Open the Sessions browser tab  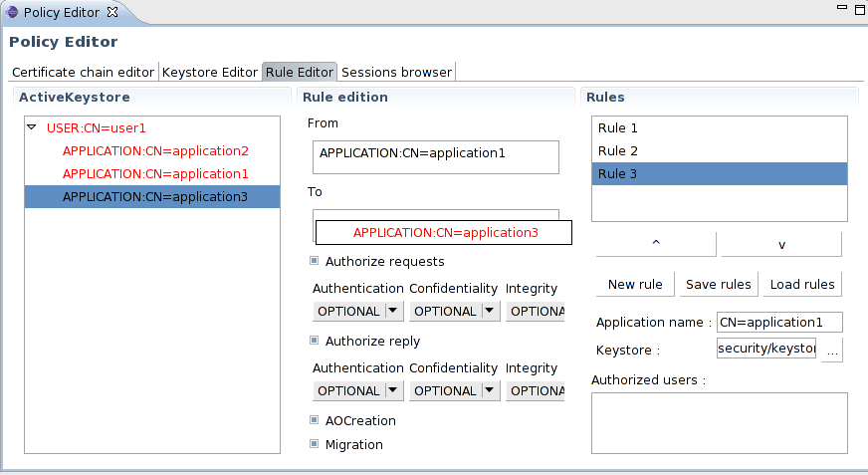click(396, 72)
